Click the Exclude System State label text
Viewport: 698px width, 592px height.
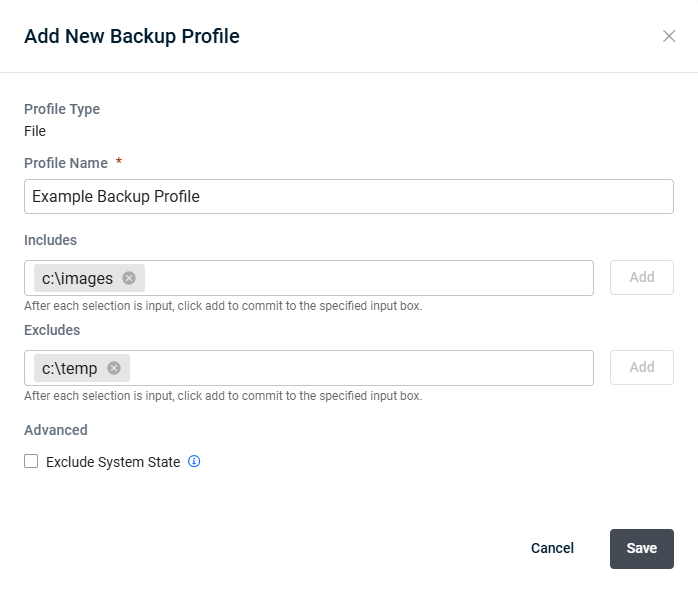113,462
